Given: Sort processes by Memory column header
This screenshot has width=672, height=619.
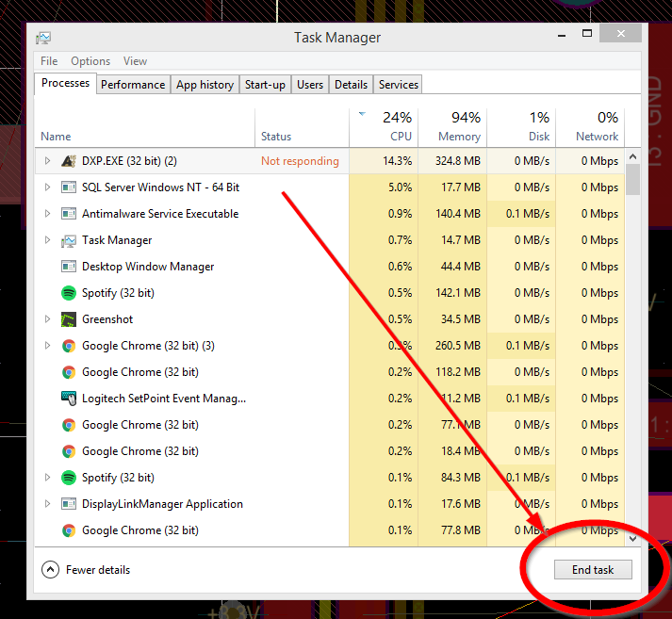Looking at the screenshot, I should (x=451, y=127).
